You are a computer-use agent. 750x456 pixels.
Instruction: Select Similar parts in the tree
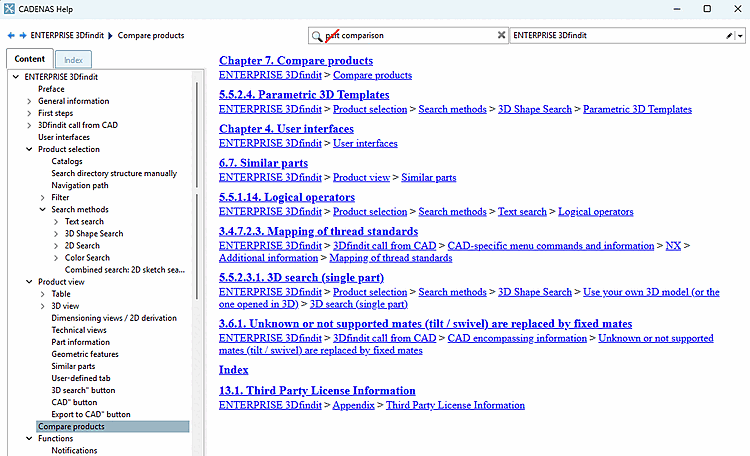73,366
